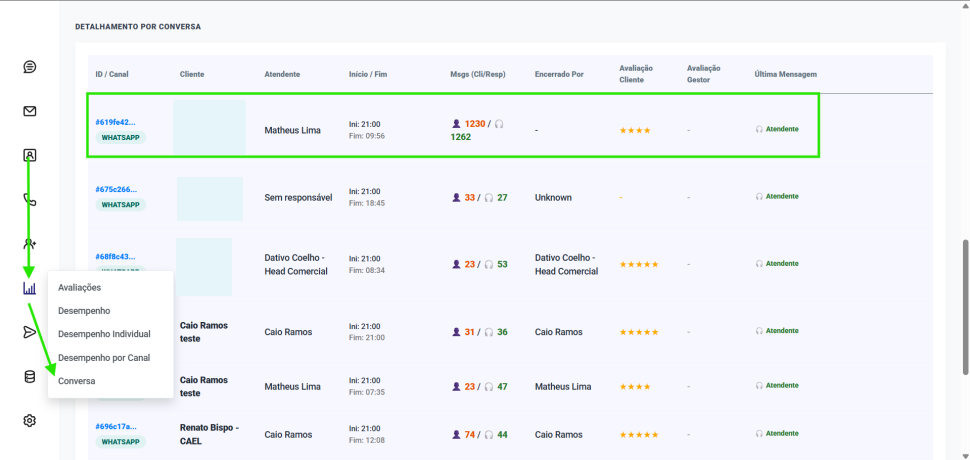
Task: Open Desempenho por Canal menu item
Action: point(104,357)
